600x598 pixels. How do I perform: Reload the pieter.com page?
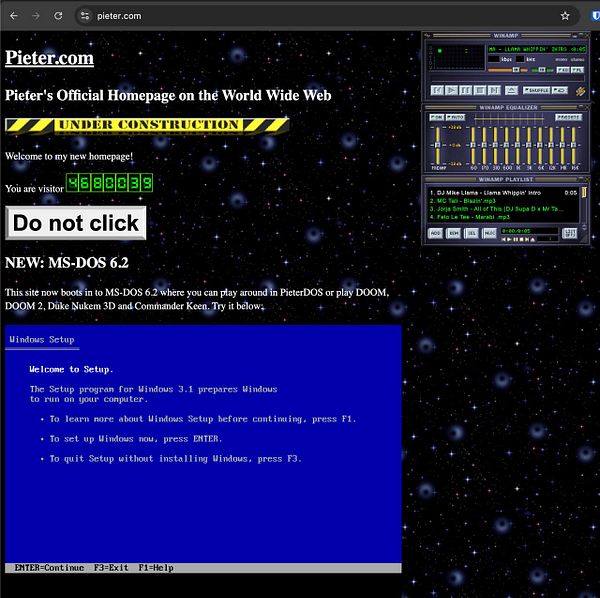pyautogui.click(x=58, y=16)
